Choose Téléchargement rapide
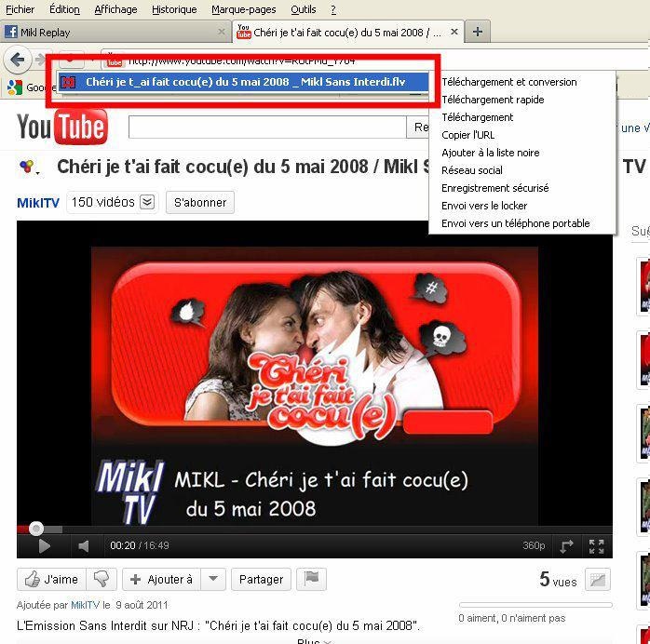 pos(493,100)
